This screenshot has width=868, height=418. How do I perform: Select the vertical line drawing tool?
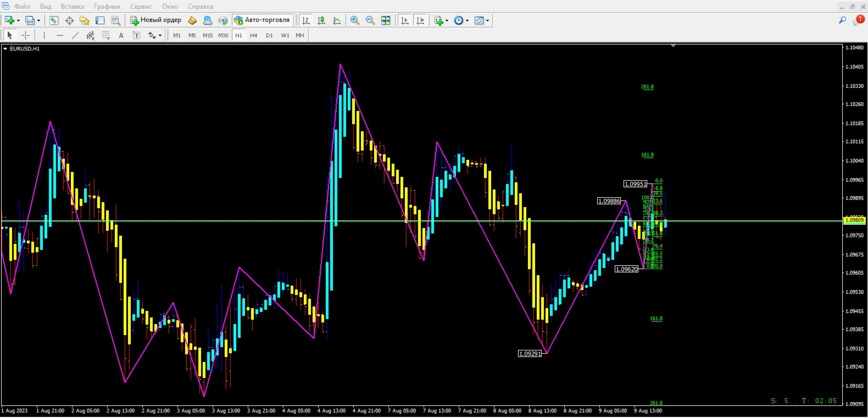click(44, 35)
